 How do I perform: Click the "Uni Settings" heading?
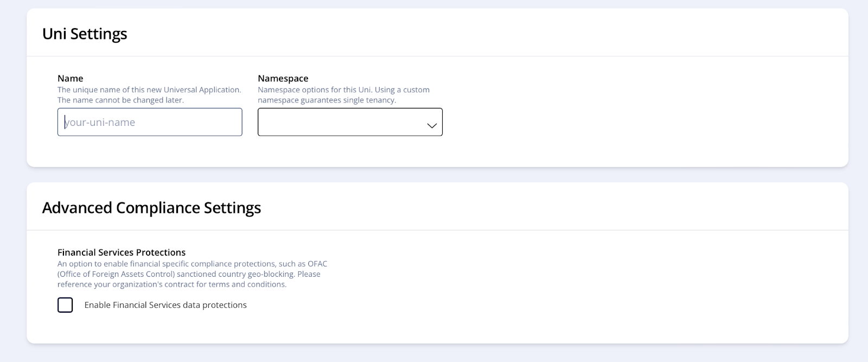click(x=85, y=34)
